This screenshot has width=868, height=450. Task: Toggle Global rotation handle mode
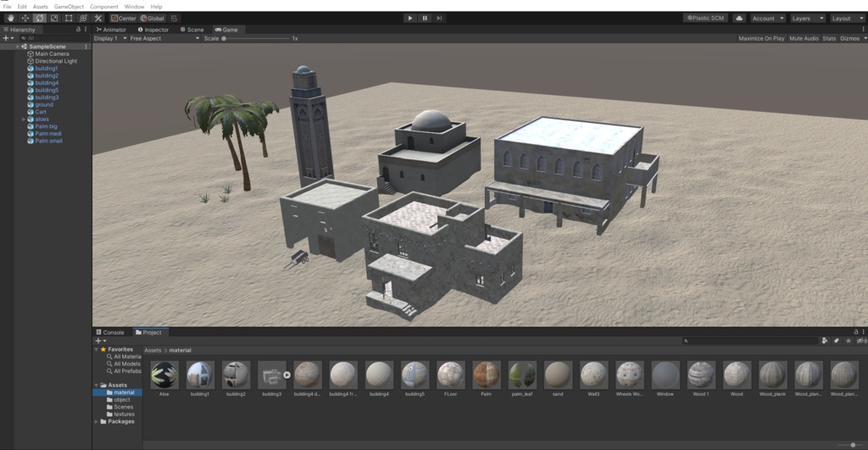click(x=153, y=19)
